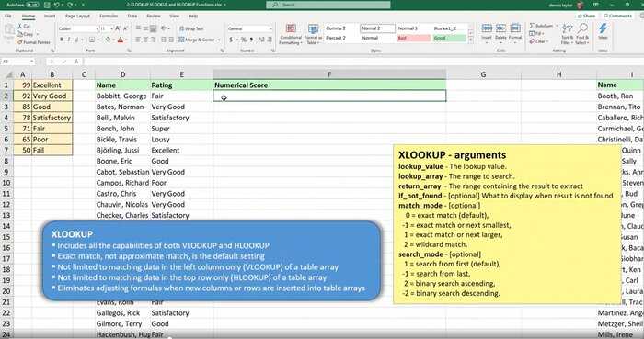Click the AutoSum sigma icon
The image size is (644, 339).
click(x=533, y=26)
